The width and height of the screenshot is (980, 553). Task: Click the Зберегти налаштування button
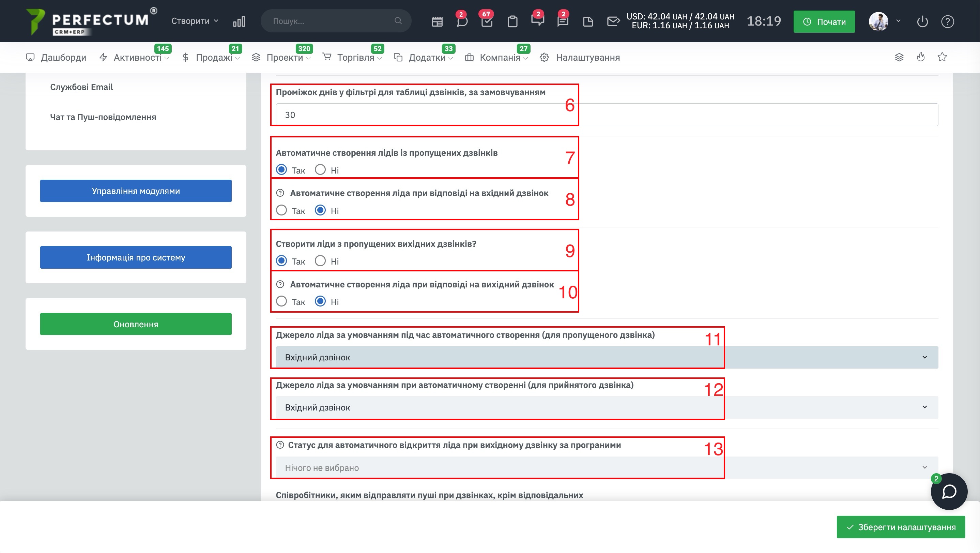click(901, 527)
